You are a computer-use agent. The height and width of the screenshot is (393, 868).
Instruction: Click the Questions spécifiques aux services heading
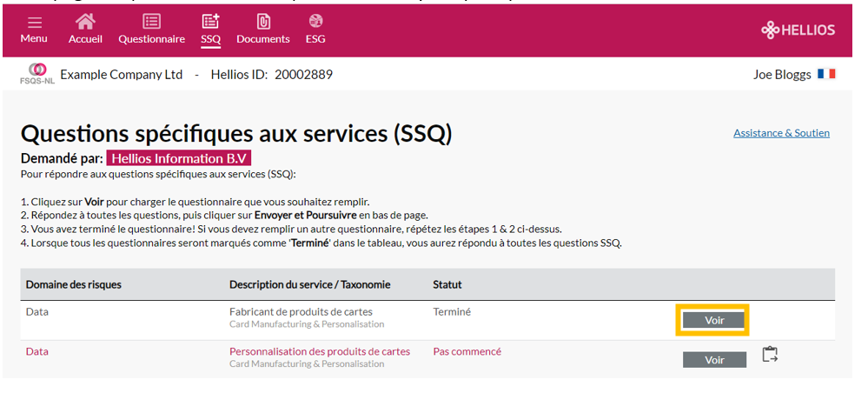tap(236, 135)
